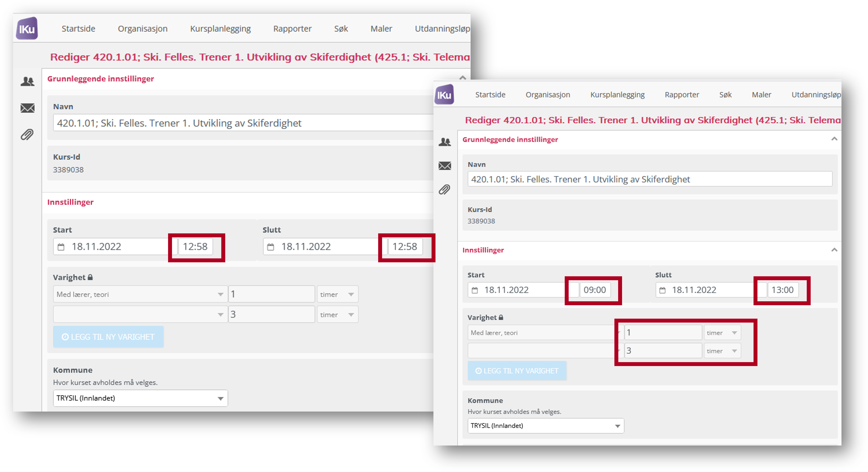Click duration value 3 field in front window
868x472 pixels.
tap(663, 351)
